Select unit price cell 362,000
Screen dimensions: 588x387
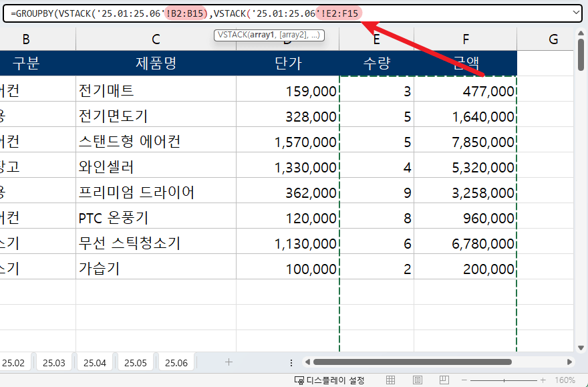coord(287,190)
